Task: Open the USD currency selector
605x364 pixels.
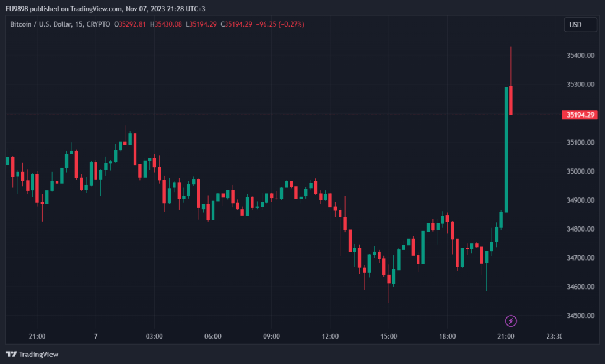Action: [x=575, y=24]
